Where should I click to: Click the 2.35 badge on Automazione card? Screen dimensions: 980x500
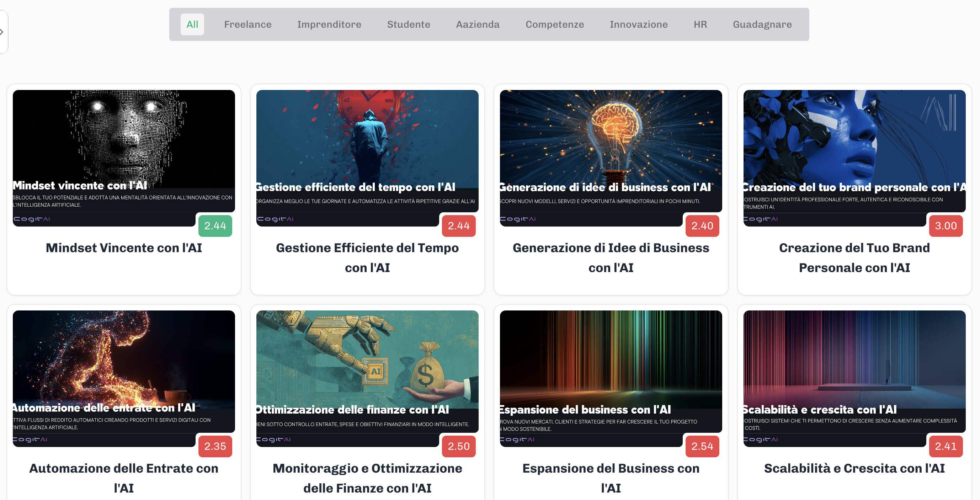pyautogui.click(x=215, y=446)
